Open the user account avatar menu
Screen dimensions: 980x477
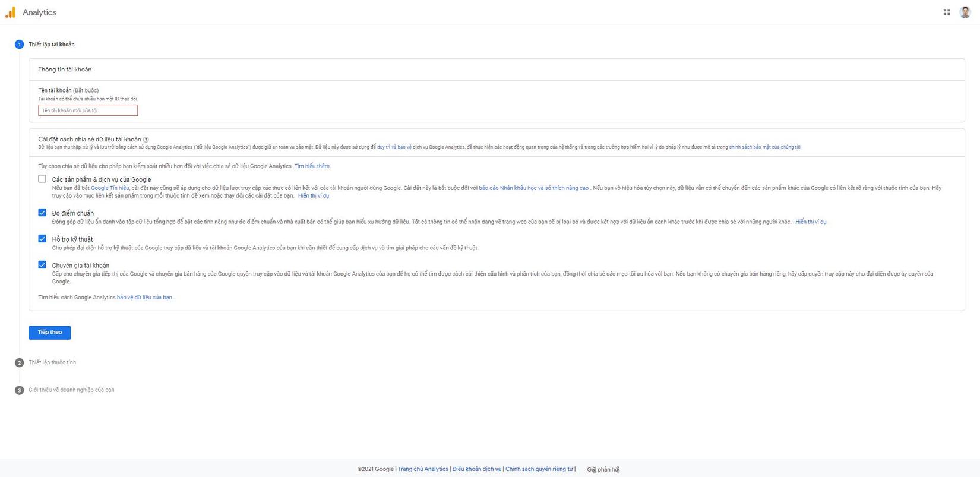pyautogui.click(x=965, y=12)
